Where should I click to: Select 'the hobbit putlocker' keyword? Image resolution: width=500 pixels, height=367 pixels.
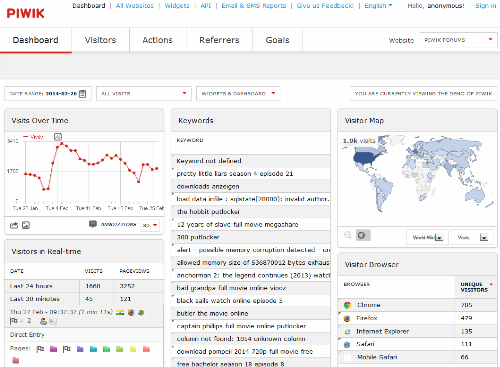pos(251,212)
